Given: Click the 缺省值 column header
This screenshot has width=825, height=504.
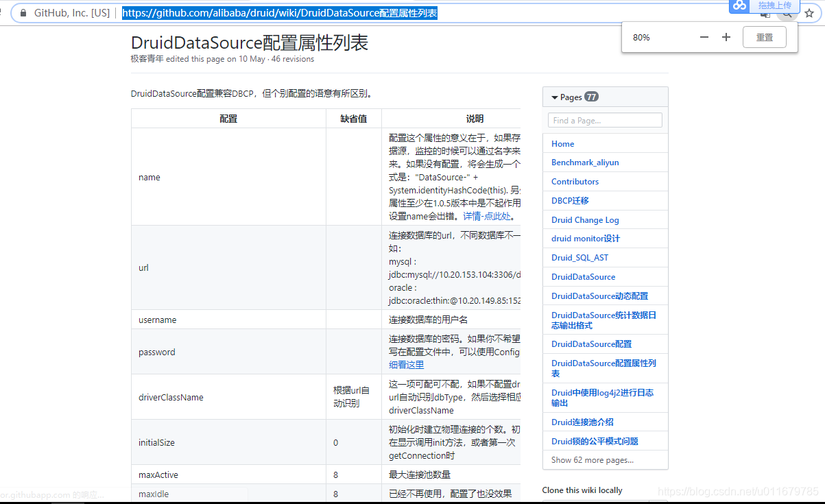Looking at the screenshot, I should pyautogui.click(x=353, y=119).
